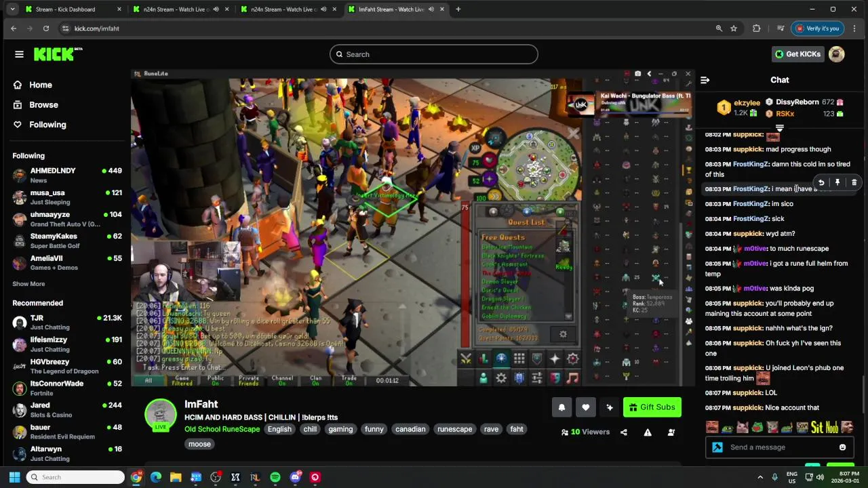Expand the chat leaderboard chevron
The width and height of the screenshot is (868, 488).
780,128
